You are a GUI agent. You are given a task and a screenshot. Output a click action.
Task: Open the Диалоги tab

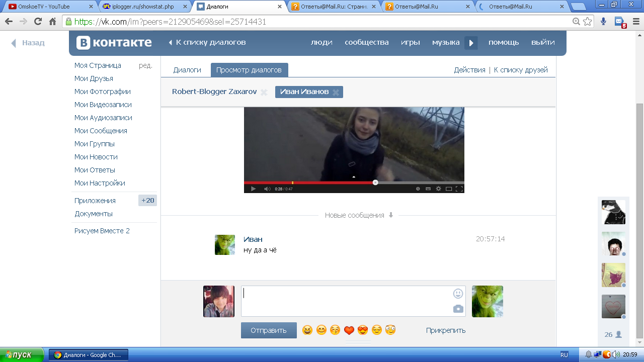pos(187,70)
